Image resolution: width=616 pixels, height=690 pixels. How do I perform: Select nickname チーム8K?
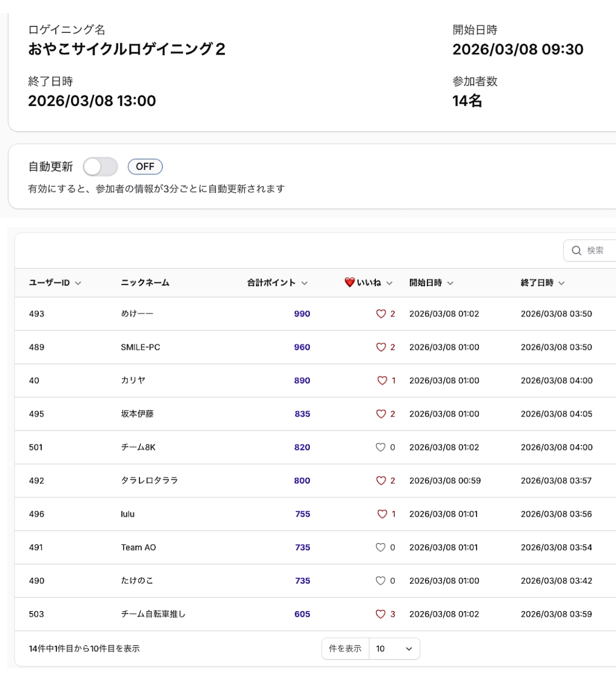(x=138, y=447)
